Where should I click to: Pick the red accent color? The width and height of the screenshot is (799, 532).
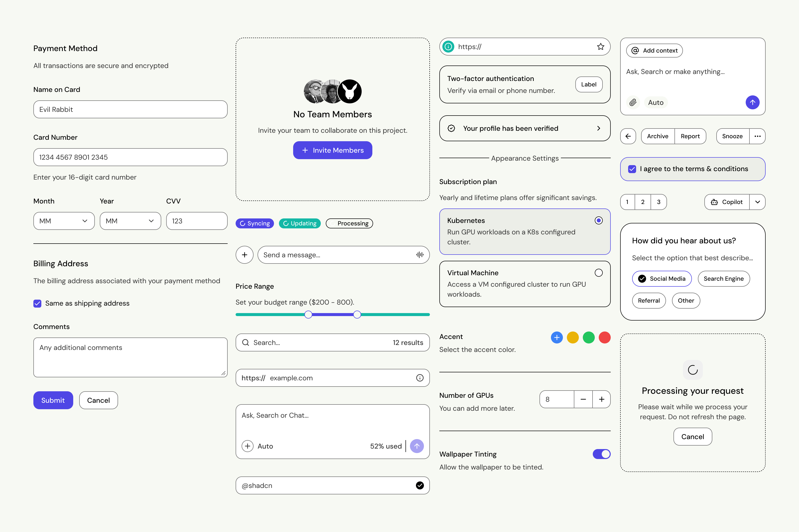pyautogui.click(x=604, y=337)
